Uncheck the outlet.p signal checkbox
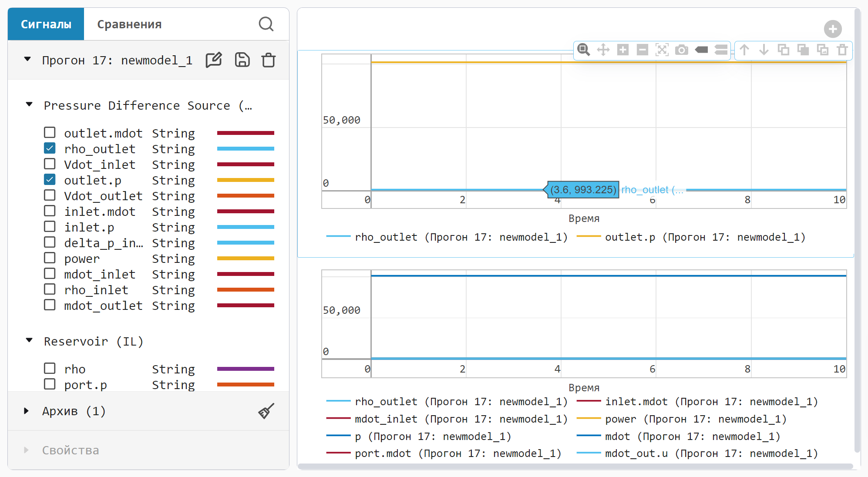868x477 pixels. point(50,179)
